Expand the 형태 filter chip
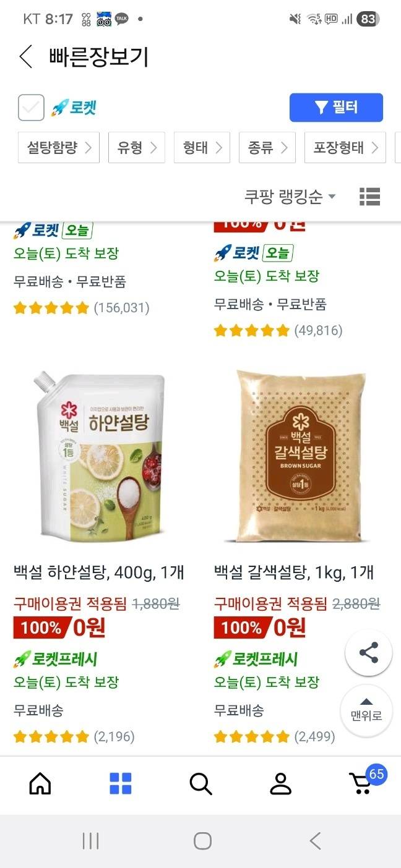The height and width of the screenshot is (868, 401). click(202, 147)
